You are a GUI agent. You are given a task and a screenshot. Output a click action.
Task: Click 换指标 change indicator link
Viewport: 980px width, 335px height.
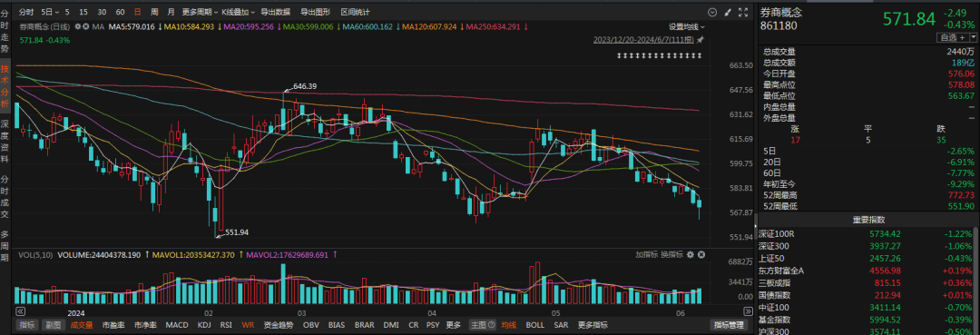pyautogui.click(x=671, y=255)
